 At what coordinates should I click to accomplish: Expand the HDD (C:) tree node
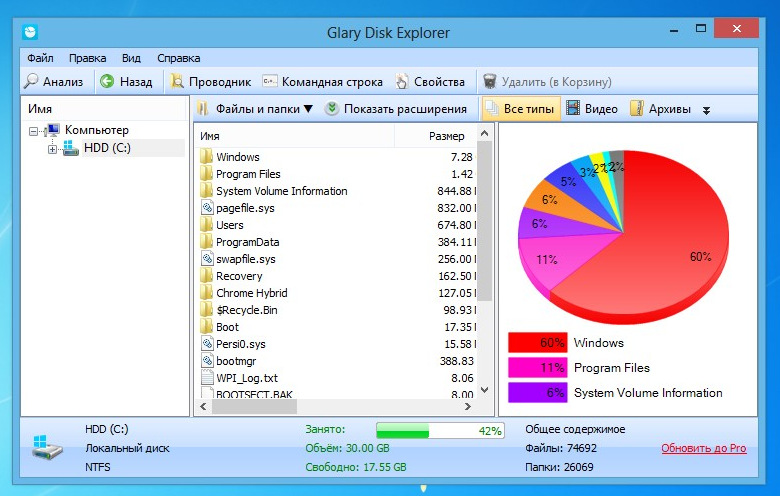[x=52, y=149]
